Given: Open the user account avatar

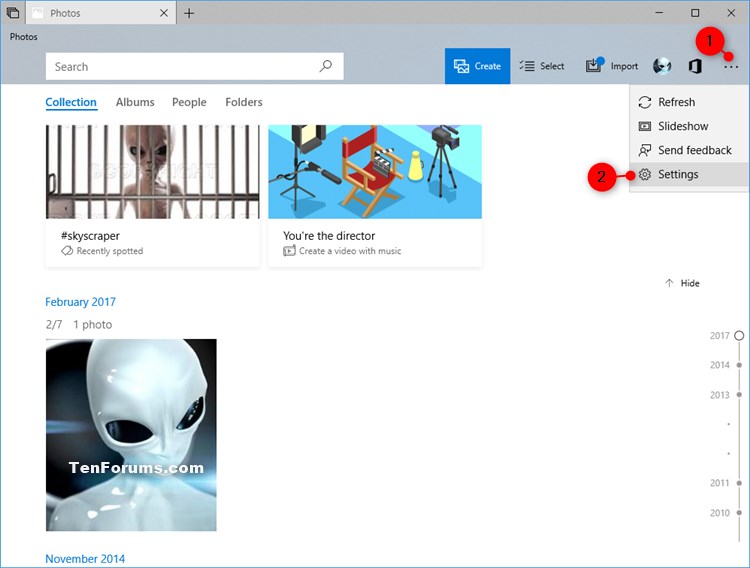Looking at the screenshot, I should coord(662,66).
